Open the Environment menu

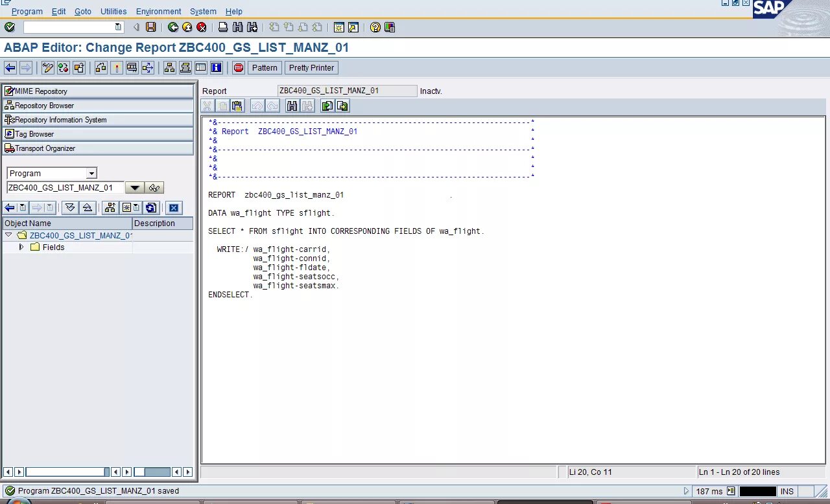coord(158,12)
